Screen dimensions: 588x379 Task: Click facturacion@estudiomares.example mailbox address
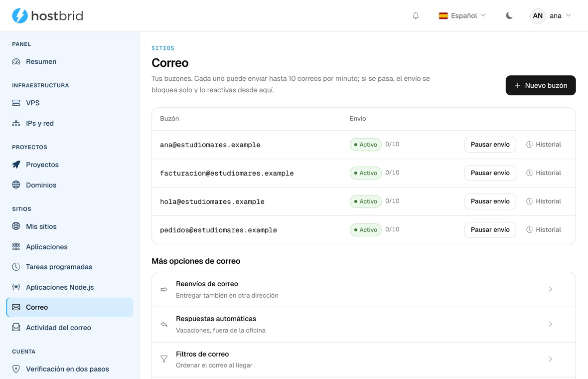click(227, 174)
